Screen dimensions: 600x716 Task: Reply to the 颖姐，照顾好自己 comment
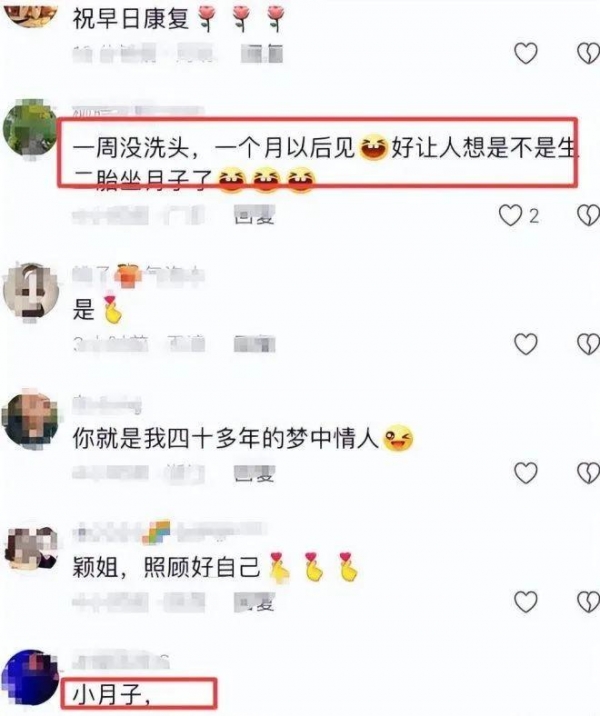pyautogui.click(x=254, y=603)
